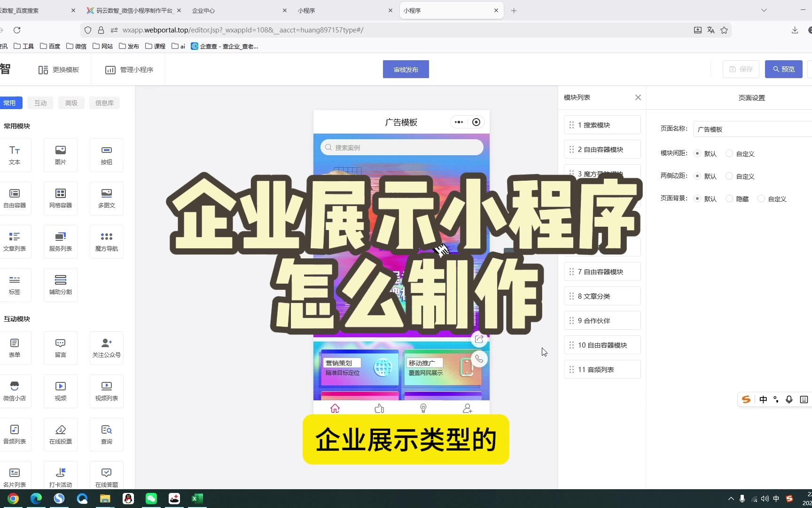Insert the 辅助分割 divider module

pyautogui.click(x=60, y=285)
